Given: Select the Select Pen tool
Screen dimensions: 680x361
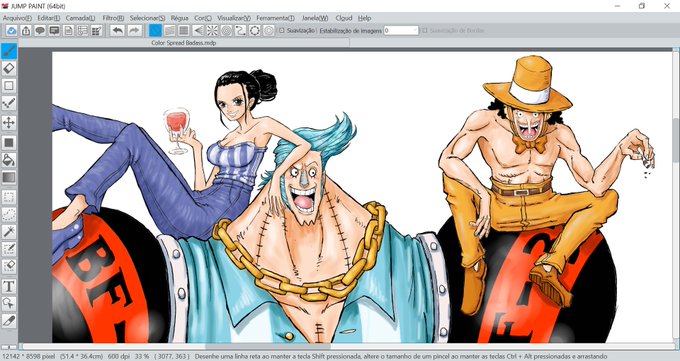Looking at the screenshot, I should pyautogui.click(x=9, y=249).
